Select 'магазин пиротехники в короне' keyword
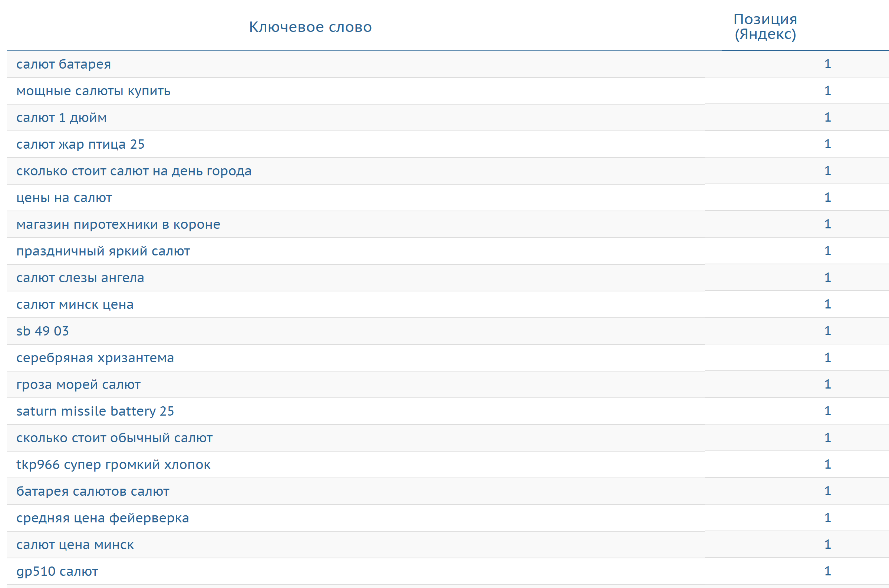The image size is (889, 588). pyautogui.click(x=118, y=224)
